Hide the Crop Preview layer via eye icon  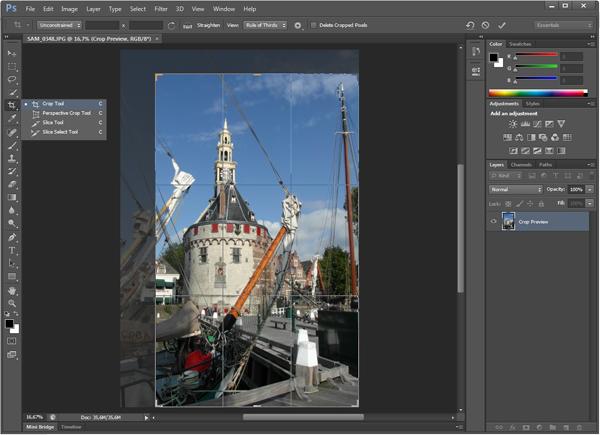click(493, 221)
